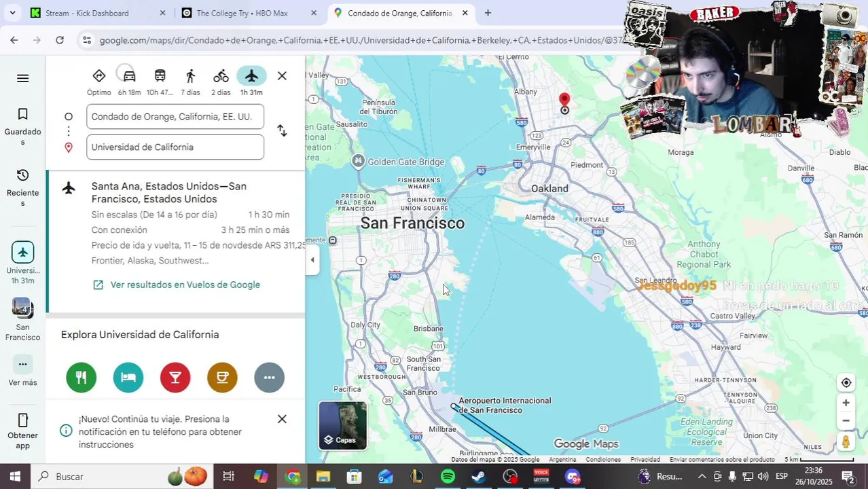Click the ESP keyboard language indicator
Screen dimensions: 868x489
pyautogui.click(x=782, y=477)
